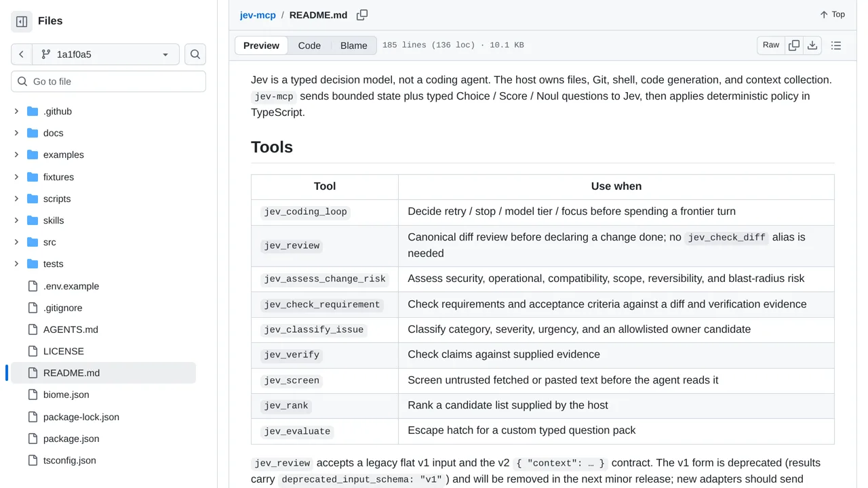Expand the examples folder chevron
868x488 pixels.
tap(16, 155)
